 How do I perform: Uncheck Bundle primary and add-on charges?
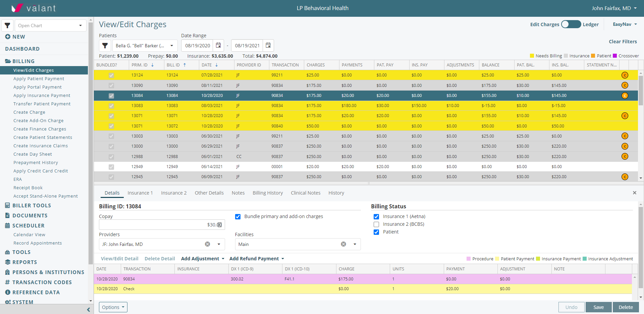pos(238,217)
